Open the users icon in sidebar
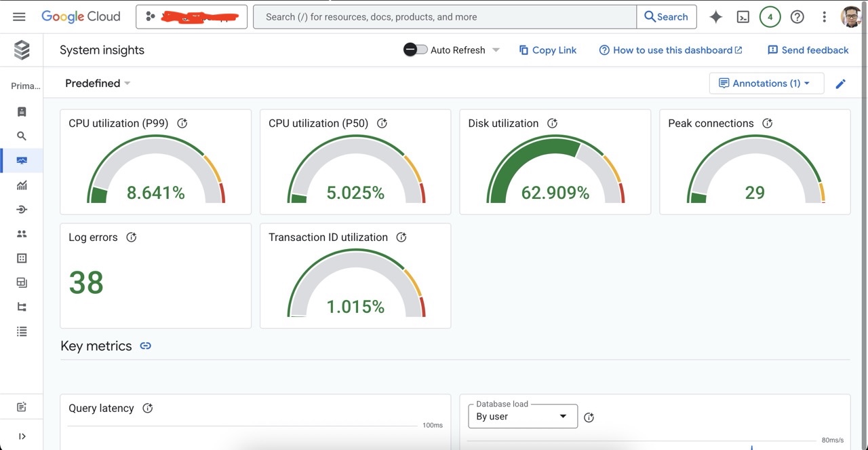The height and width of the screenshot is (450, 868). 22,234
